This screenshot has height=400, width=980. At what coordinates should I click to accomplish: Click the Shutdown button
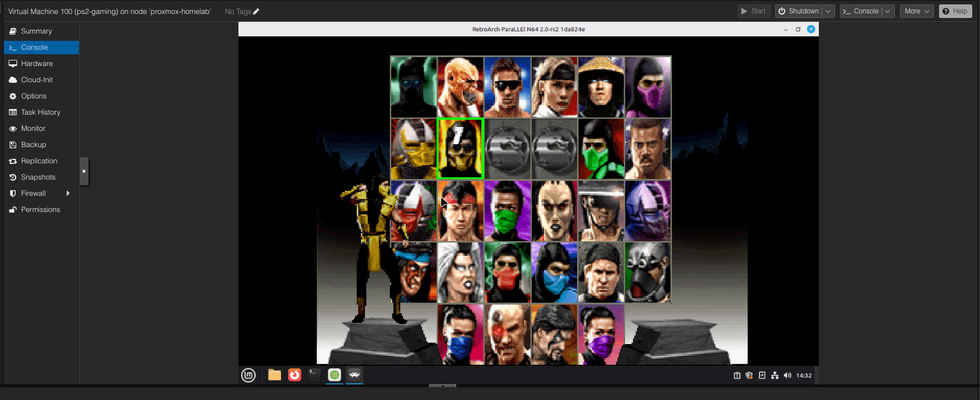coord(799,11)
